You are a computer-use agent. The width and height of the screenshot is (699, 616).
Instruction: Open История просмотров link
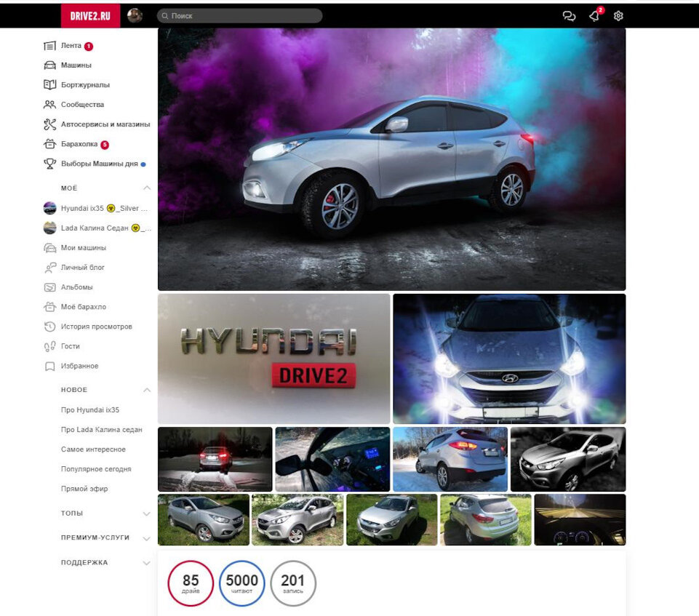point(96,327)
